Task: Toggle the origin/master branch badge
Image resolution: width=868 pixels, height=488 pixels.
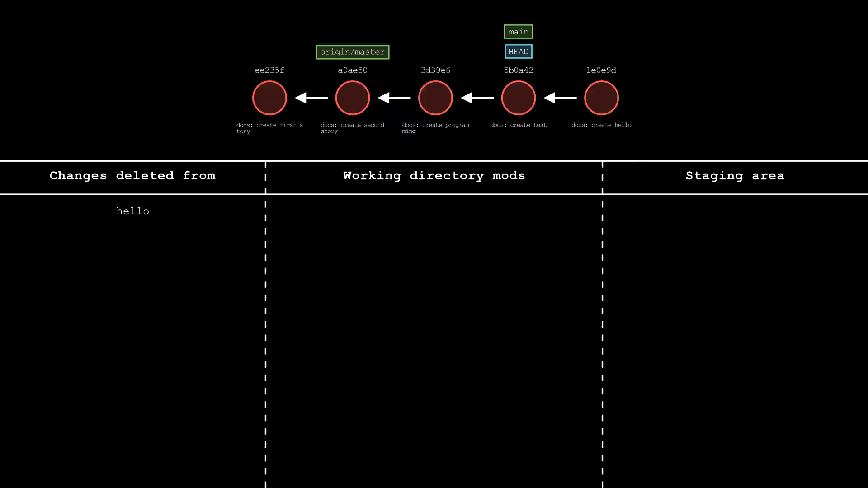Action: tap(352, 52)
